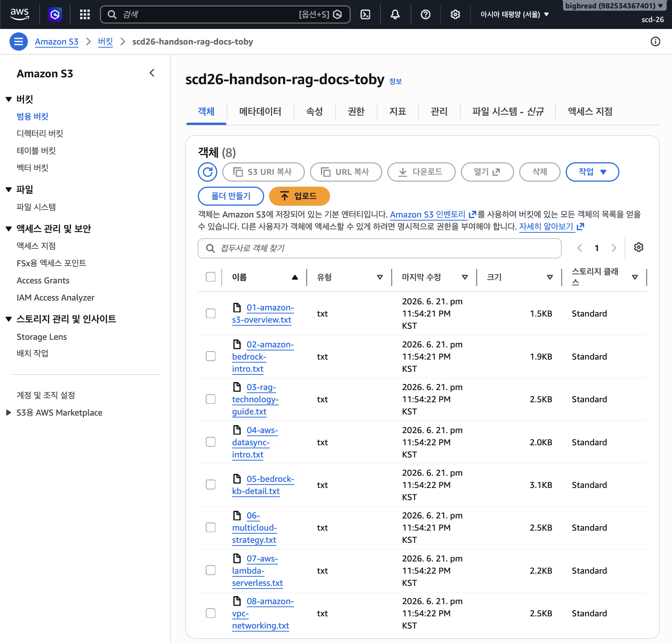Select checkbox for 04-aws-datasync-intro.txt
The width and height of the screenshot is (672, 643).
(x=210, y=442)
